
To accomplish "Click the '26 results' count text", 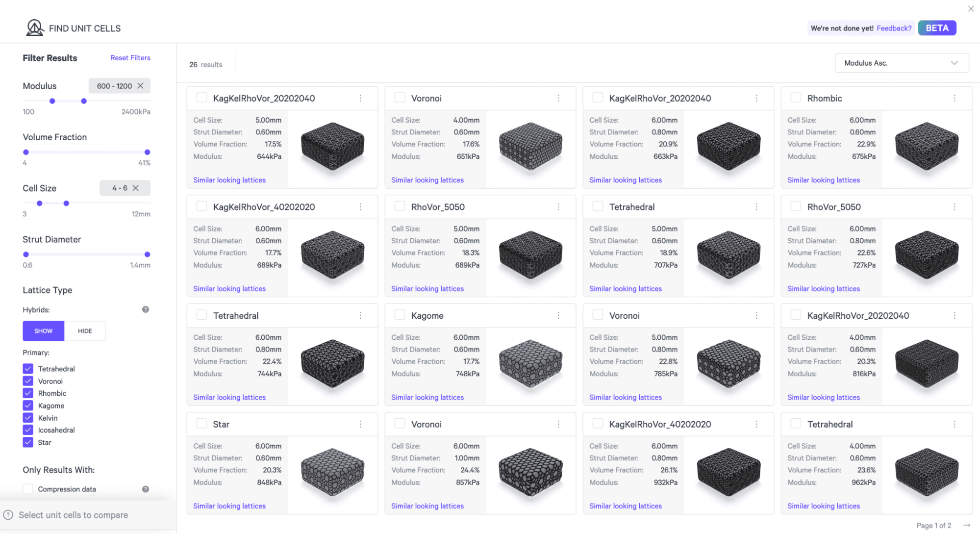I will click(206, 65).
